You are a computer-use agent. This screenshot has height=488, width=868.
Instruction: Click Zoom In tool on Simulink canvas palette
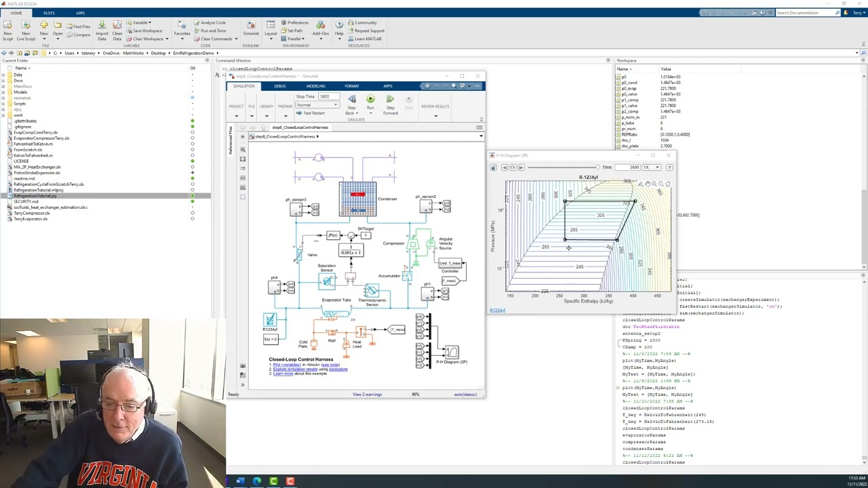(x=243, y=149)
